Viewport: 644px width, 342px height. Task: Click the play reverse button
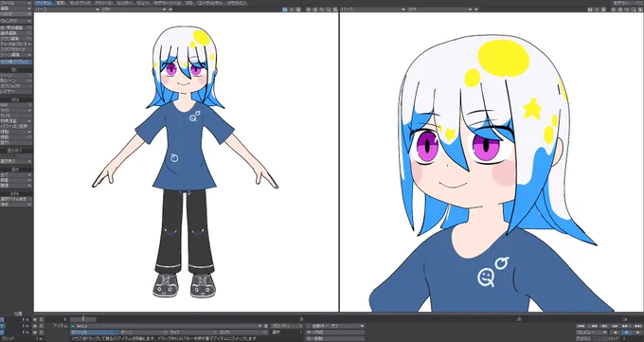pos(616,333)
